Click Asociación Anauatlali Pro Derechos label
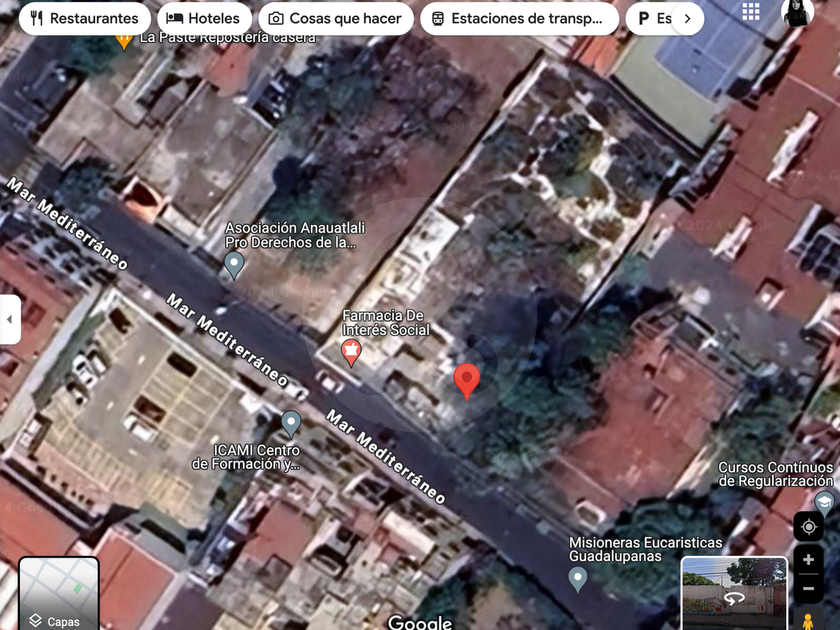 click(x=295, y=235)
